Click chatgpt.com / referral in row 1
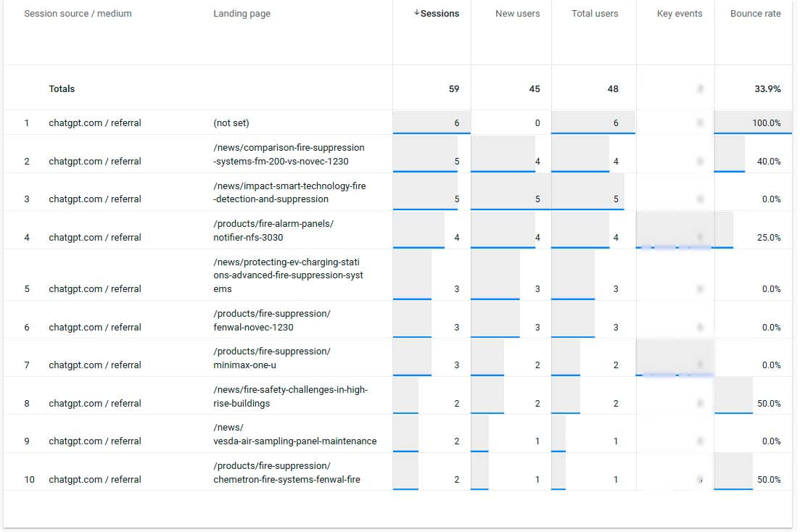Viewport: 800px width, 532px height. click(95, 123)
